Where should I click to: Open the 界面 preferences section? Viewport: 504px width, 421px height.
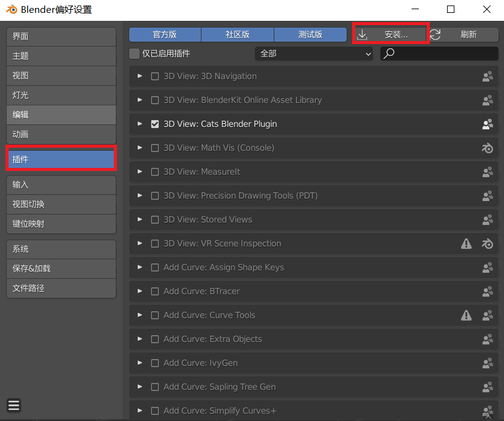pos(61,36)
